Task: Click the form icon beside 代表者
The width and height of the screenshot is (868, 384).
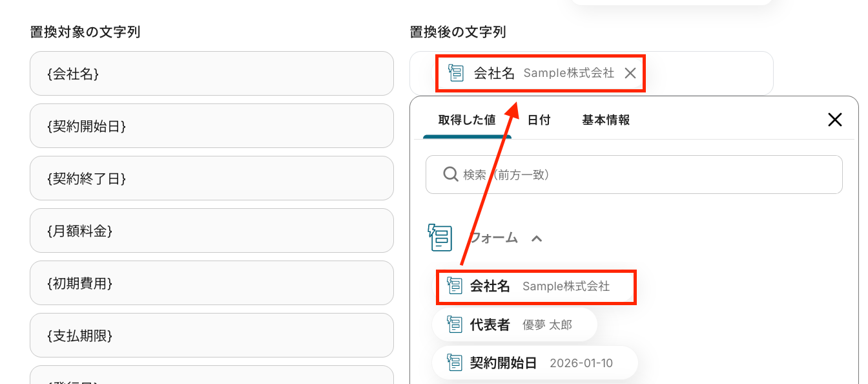Action: [455, 325]
